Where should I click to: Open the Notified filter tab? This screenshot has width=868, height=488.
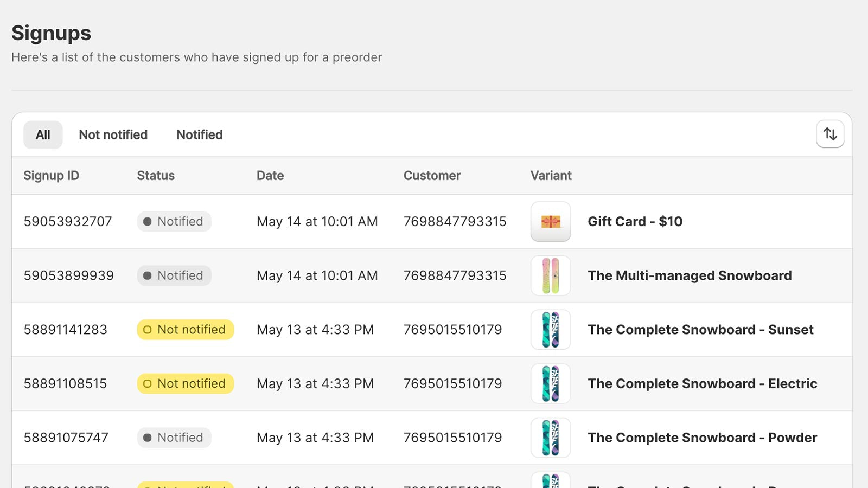click(199, 135)
